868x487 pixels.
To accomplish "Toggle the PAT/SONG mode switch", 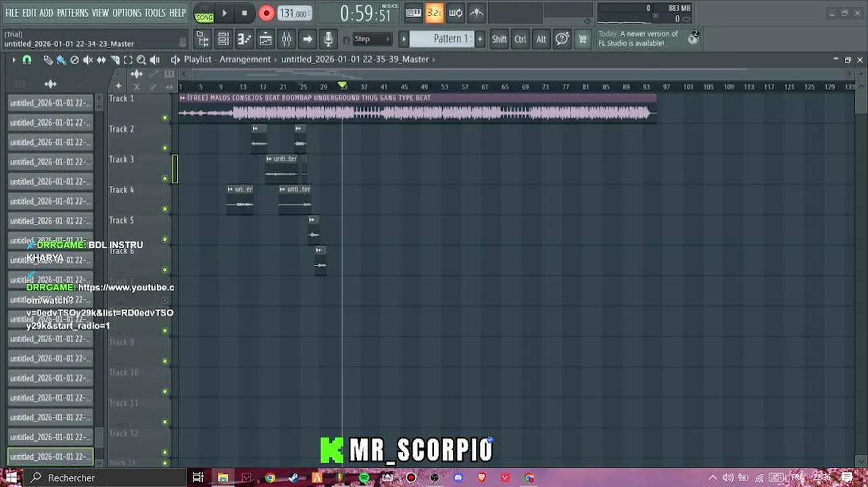I will pos(204,13).
